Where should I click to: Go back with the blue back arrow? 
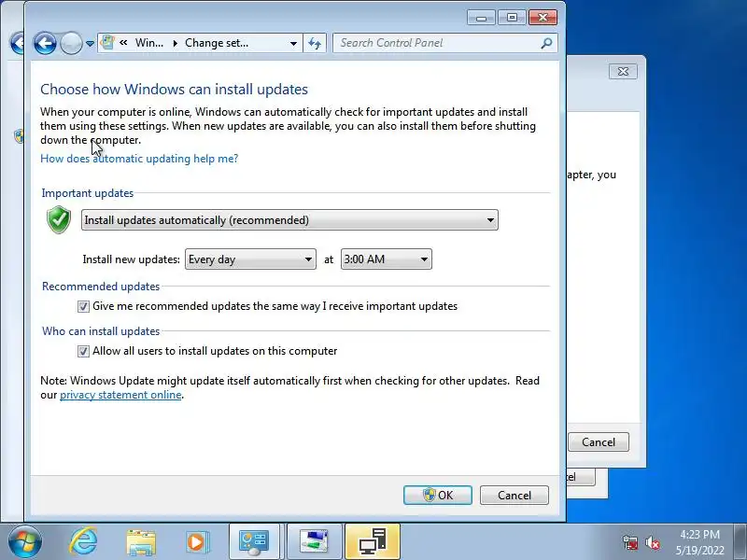45,43
